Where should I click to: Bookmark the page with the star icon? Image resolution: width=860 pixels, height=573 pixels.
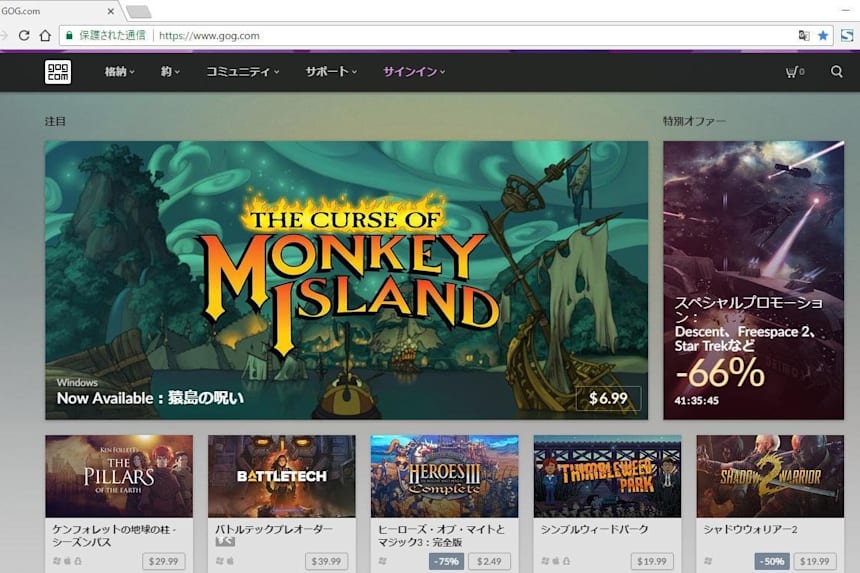pyautogui.click(x=823, y=36)
